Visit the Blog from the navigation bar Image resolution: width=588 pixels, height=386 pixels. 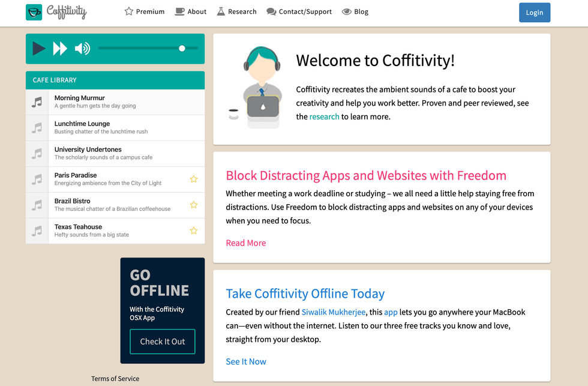(355, 11)
